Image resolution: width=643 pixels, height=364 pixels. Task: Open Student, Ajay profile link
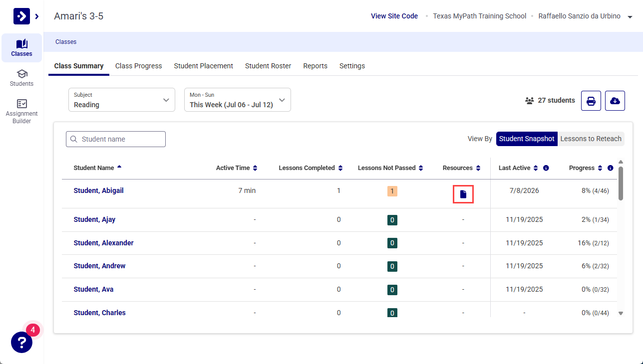(94, 219)
